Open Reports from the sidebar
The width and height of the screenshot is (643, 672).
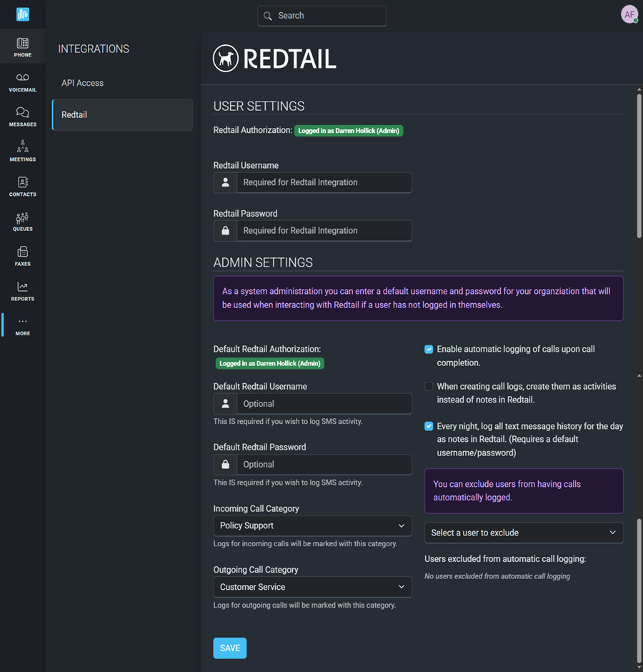[22, 291]
